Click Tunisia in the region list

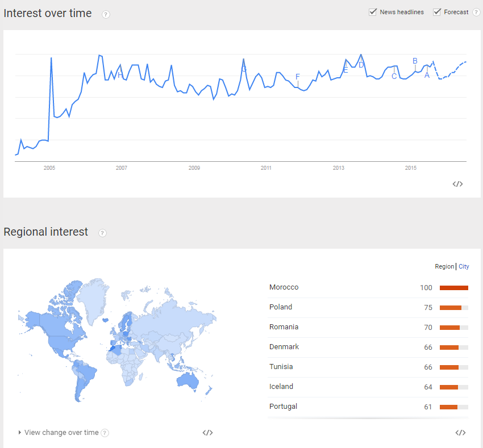point(281,367)
